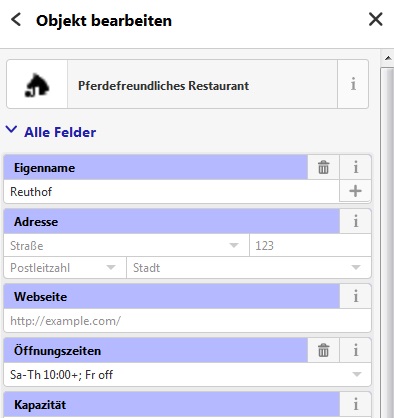
Task: Expand the Öffnungszeiten value dropdown
Action: pos(356,375)
